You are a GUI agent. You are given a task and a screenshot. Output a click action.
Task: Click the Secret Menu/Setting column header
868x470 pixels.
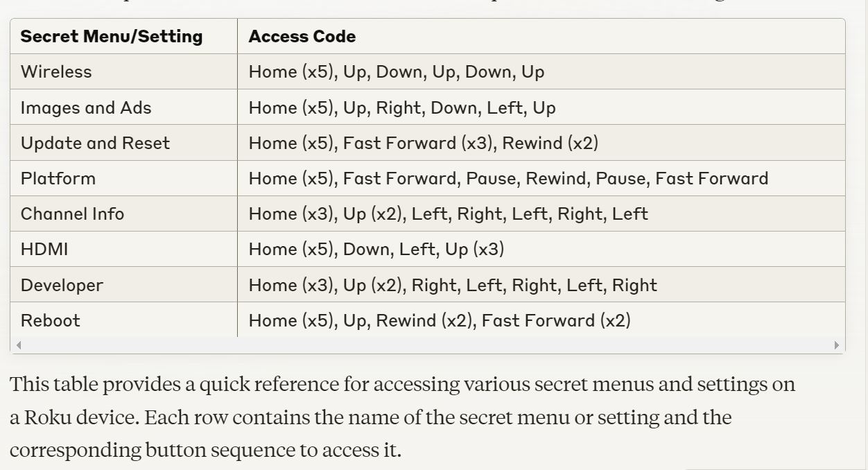[112, 37]
